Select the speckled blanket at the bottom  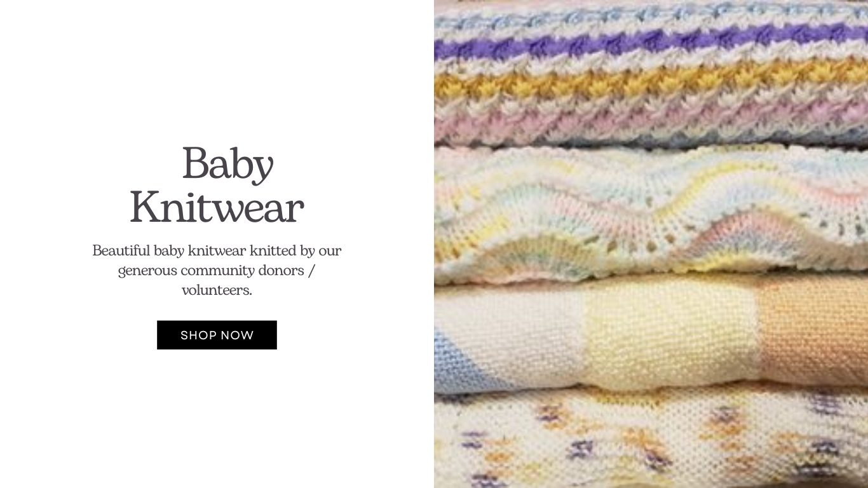pos(651,438)
